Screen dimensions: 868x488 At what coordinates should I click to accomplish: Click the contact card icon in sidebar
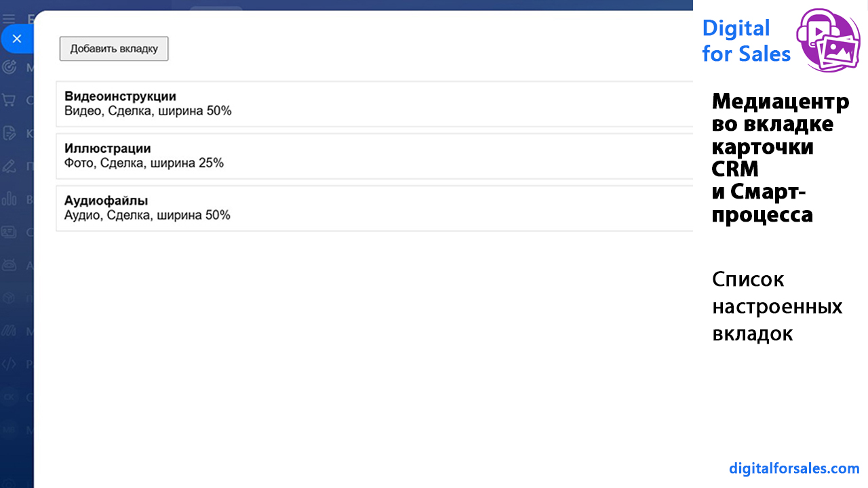tap(9, 232)
